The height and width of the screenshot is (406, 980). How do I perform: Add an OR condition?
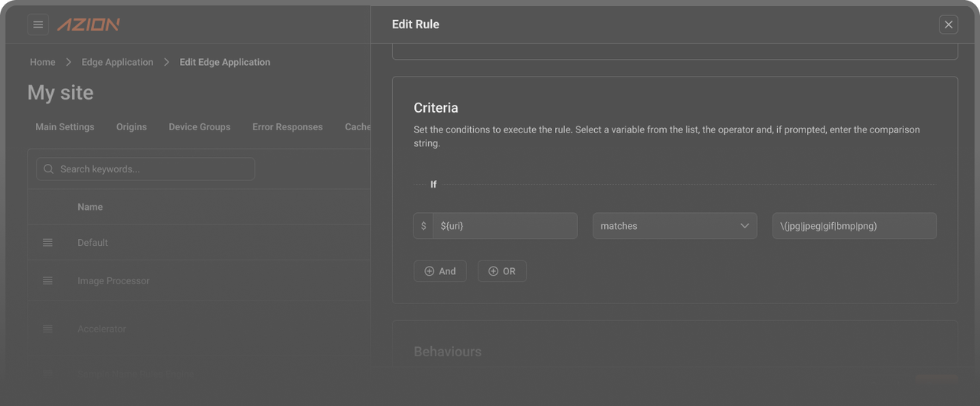[501, 271]
